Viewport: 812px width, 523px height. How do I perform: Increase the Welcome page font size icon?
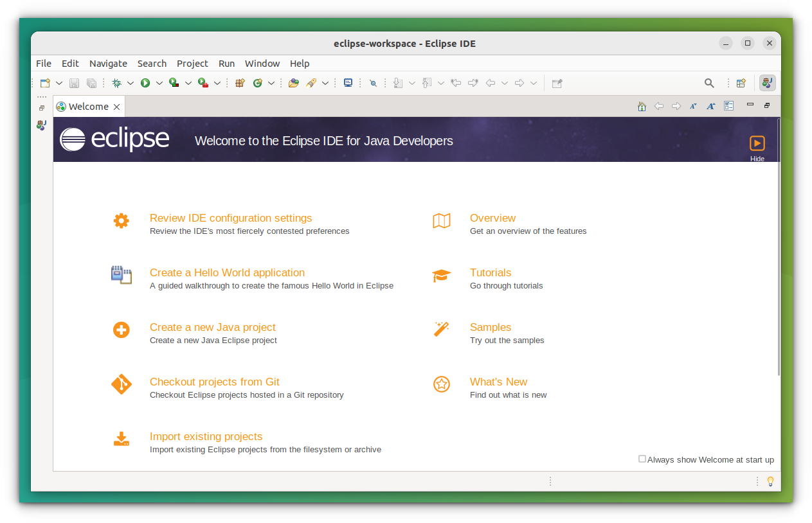(710, 106)
